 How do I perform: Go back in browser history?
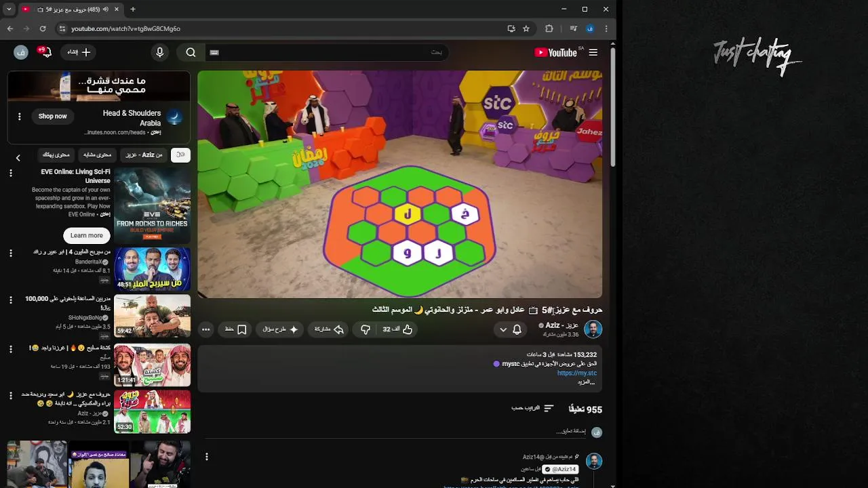click(x=10, y=28)
